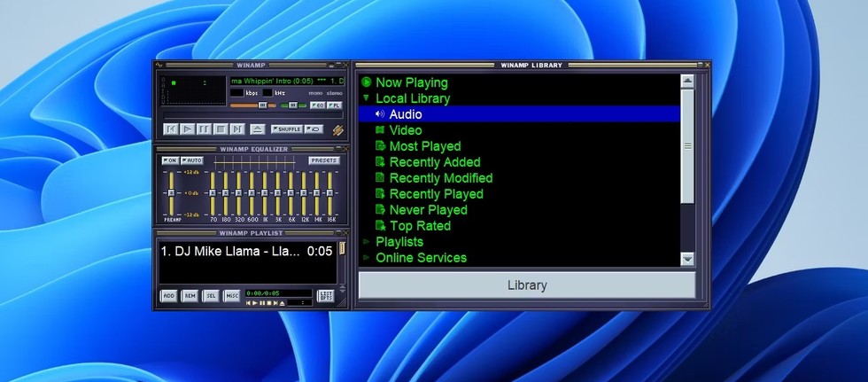Viewport: 868px width, 382px height.
Task: Click the Library button at the bottom
Action: point(527,285)
